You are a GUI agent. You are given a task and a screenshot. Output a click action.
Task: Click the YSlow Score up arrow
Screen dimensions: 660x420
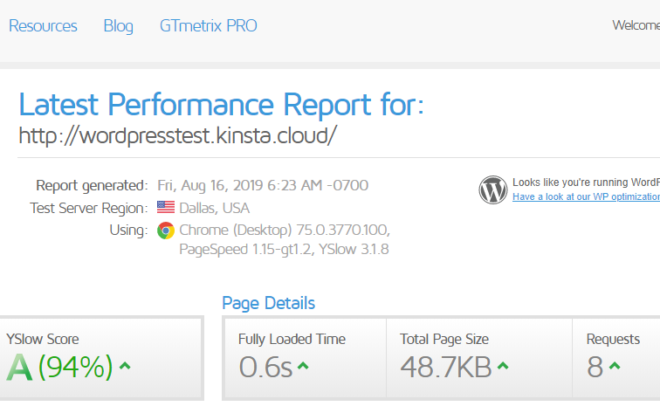click(x=125, y=366)
